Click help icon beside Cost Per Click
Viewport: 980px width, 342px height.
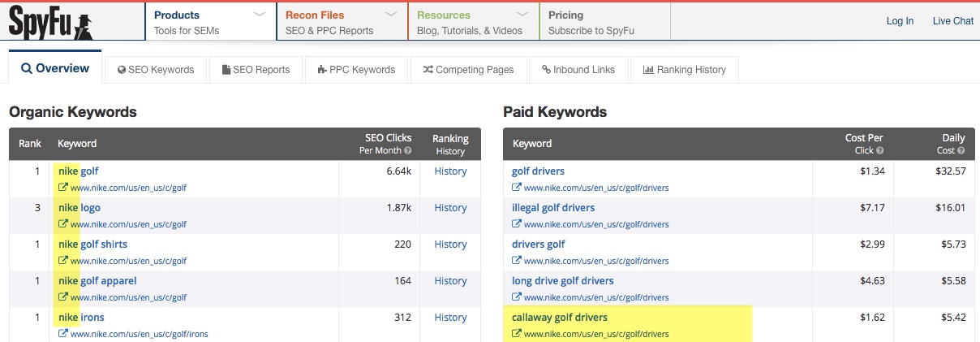click(880, 151)
